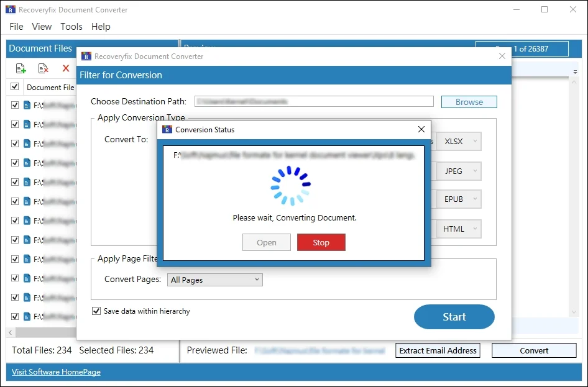Open the HTML format dropdown
Image resolution: width=588 pixels, height=387 pixels.
pyautogui.click(x=459, y=229)
